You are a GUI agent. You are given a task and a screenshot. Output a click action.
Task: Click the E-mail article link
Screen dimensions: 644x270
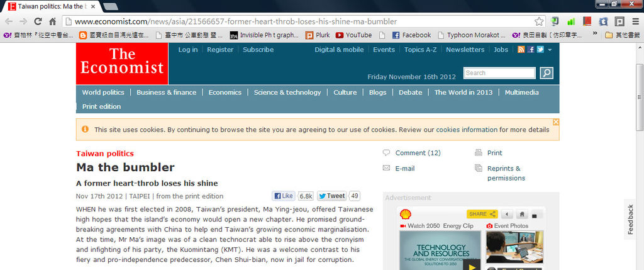(x=405, y=169)
